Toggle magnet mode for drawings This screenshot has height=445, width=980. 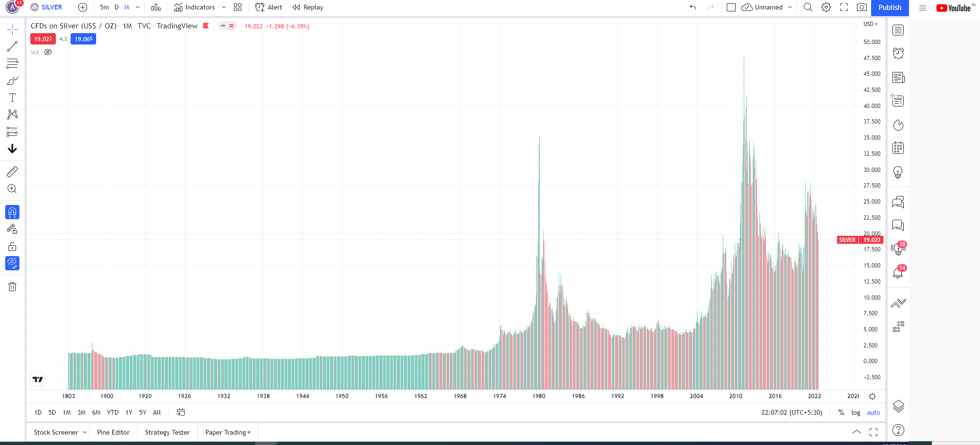(12, 212)
